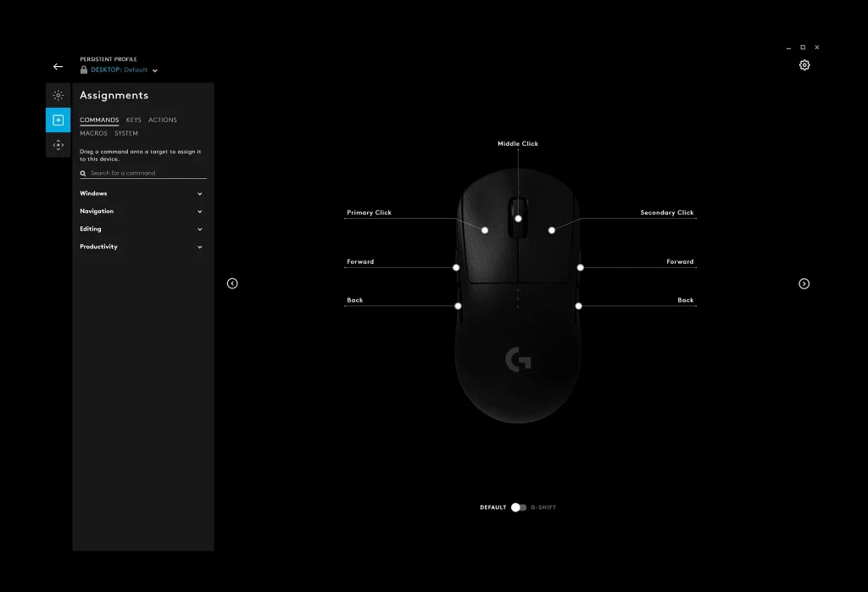The image size is (868, 592).
Task: Switch to the KEYS tab
Action: coord(134,120)
